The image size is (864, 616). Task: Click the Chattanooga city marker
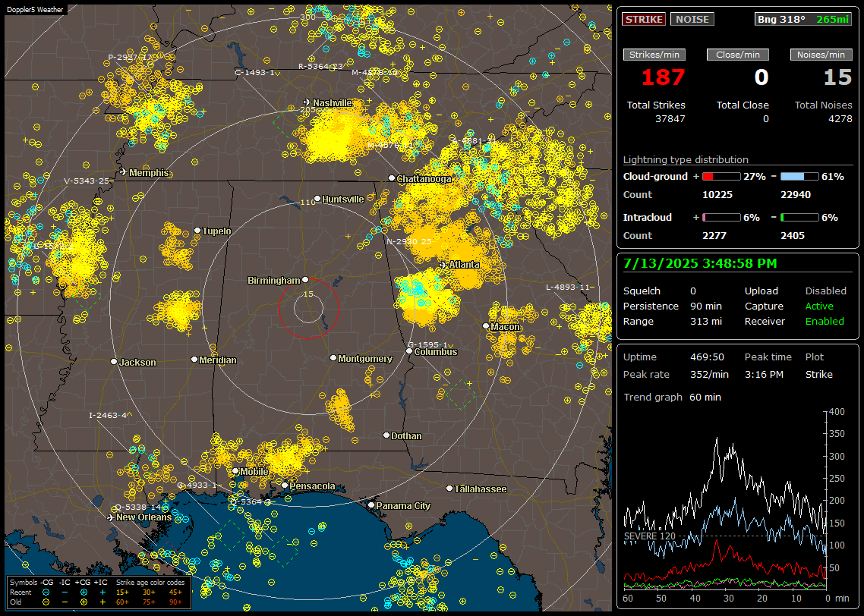coord(391,178)
